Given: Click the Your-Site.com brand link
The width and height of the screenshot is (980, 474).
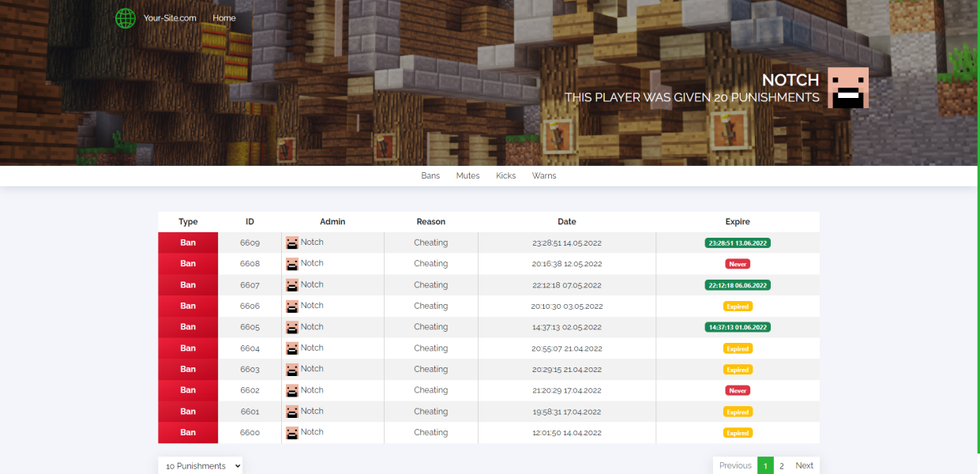Looking at the screenshot, I should (170, 18).
